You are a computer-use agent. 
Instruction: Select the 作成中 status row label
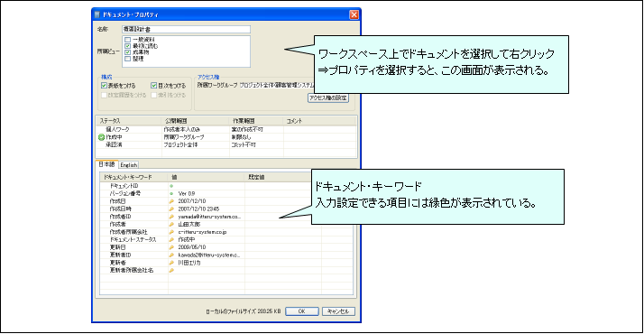(114, 137)
